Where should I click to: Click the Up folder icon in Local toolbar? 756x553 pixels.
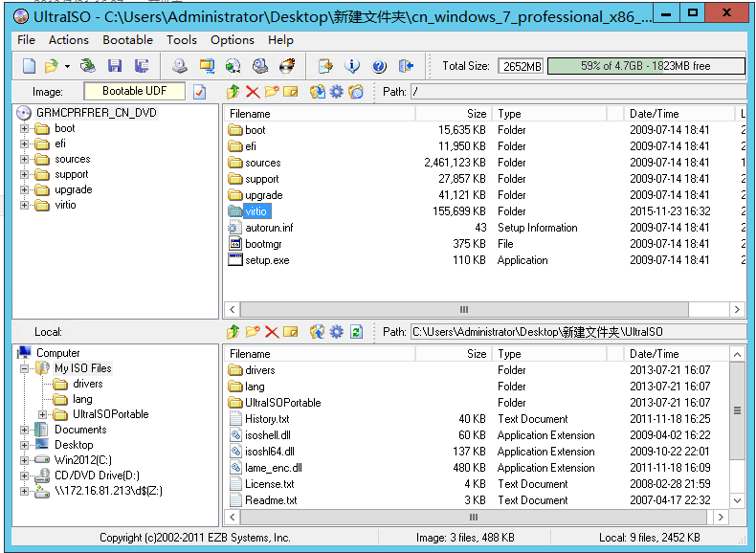point(233,332)
